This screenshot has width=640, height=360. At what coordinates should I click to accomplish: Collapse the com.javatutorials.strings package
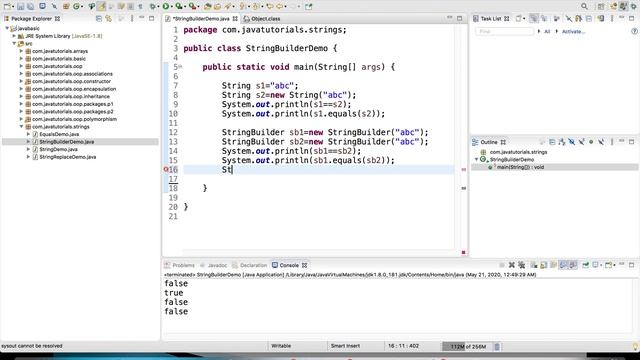click(21, 127)
